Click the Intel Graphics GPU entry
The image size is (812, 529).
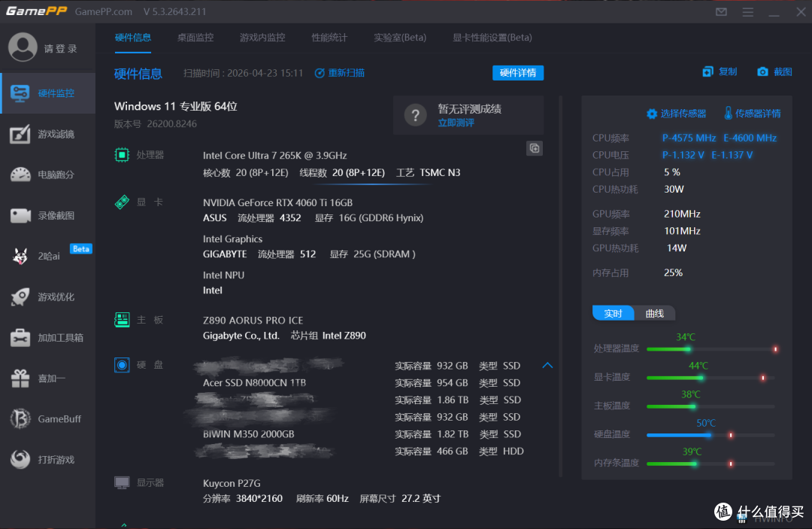click(x=232, y=239)
